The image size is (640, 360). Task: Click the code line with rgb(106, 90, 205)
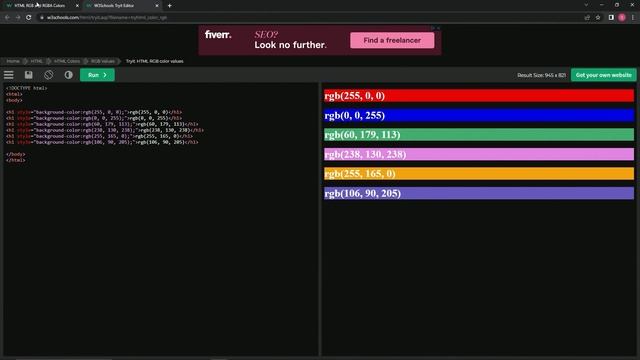102,142
